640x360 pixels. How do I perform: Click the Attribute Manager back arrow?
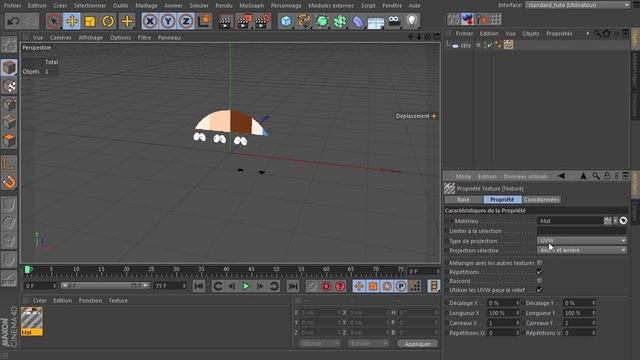click(x=562, y=176)
